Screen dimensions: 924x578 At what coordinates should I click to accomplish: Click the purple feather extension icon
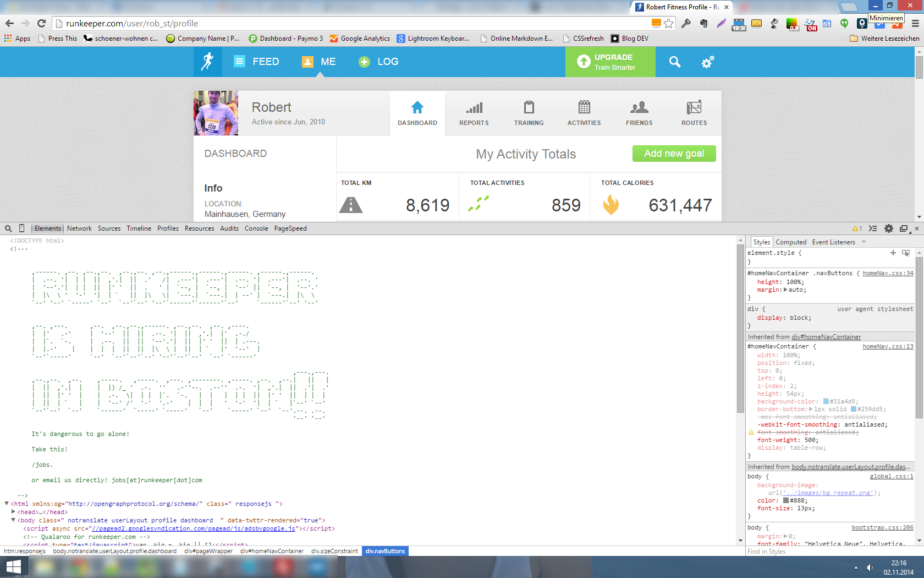721,23
